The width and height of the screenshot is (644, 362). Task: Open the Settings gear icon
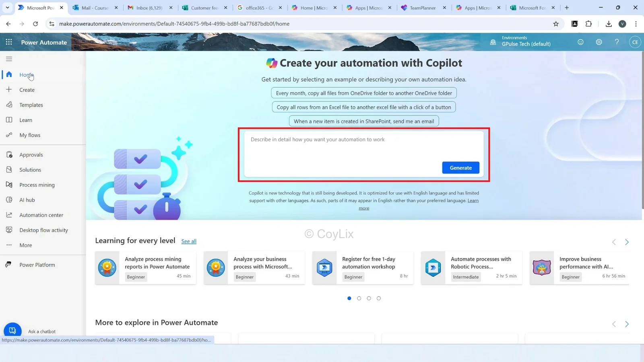[599, 42]
